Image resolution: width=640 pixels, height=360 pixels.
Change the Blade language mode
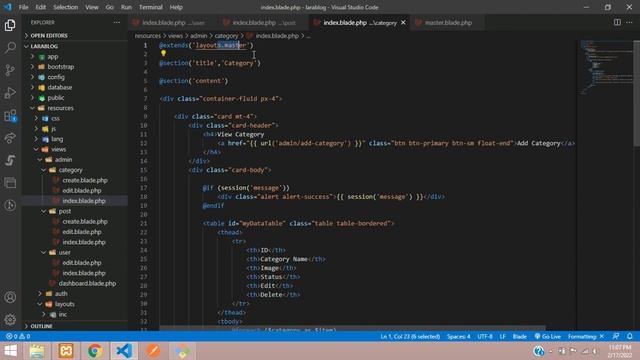(519, 336)
